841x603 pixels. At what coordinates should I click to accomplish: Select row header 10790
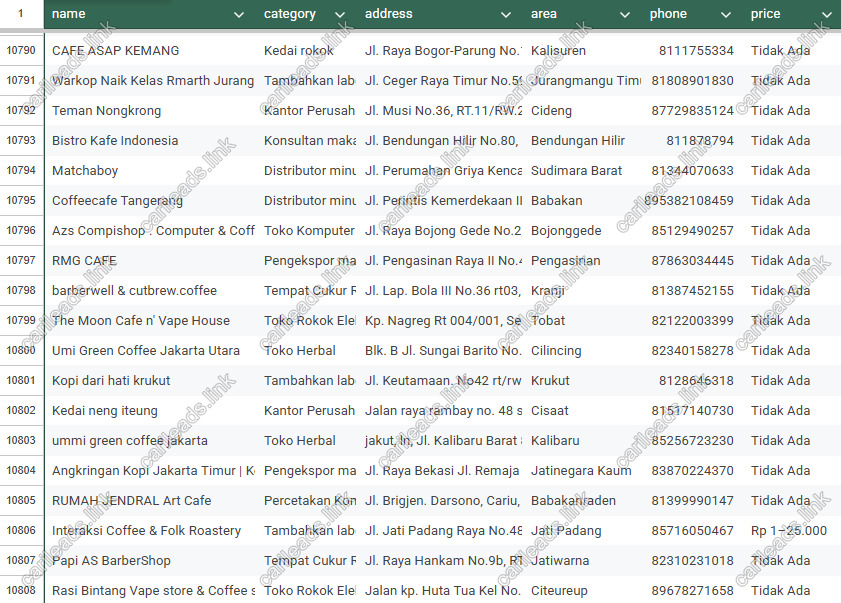click(x=21, y=50)
